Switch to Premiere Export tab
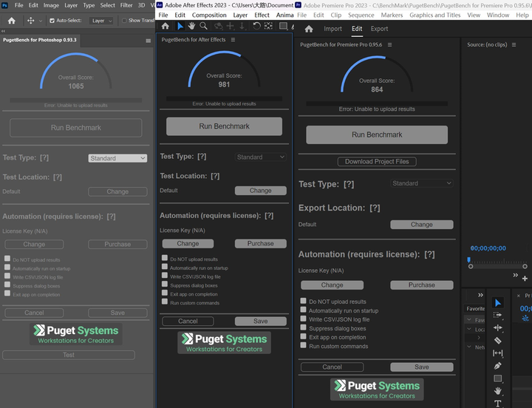 (379, 29)
